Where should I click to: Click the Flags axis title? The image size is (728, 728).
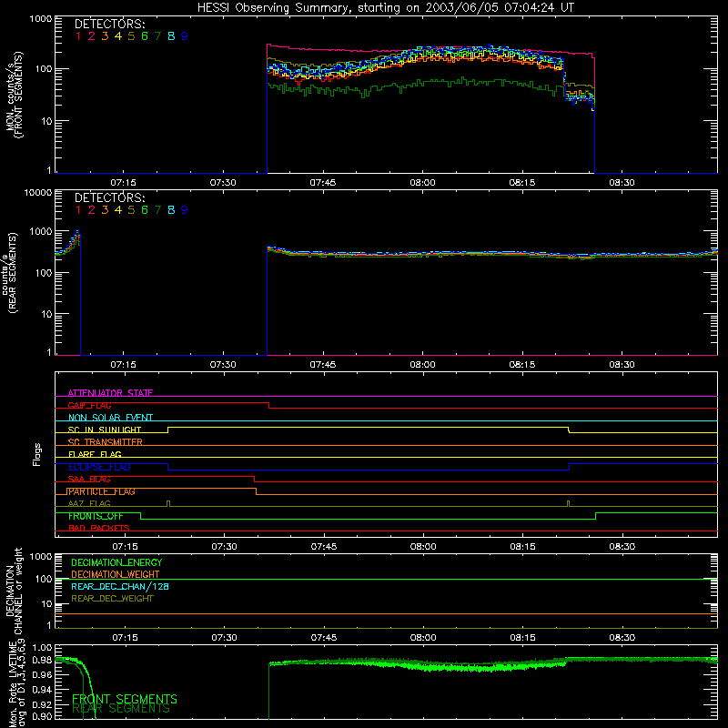[37, 454]
